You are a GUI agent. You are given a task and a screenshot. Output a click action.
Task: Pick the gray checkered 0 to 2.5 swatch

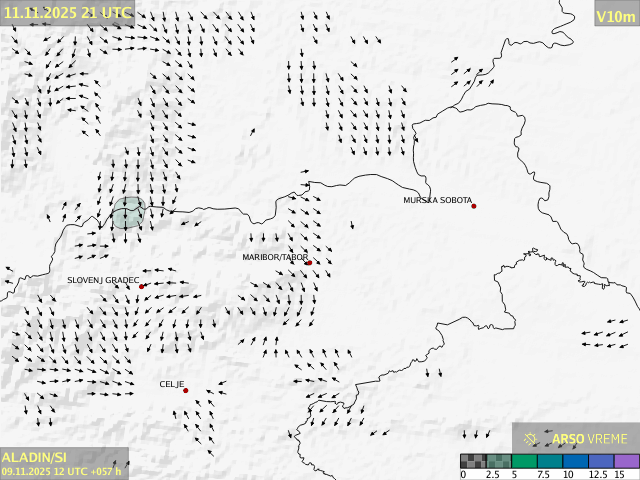click(474, 461)
